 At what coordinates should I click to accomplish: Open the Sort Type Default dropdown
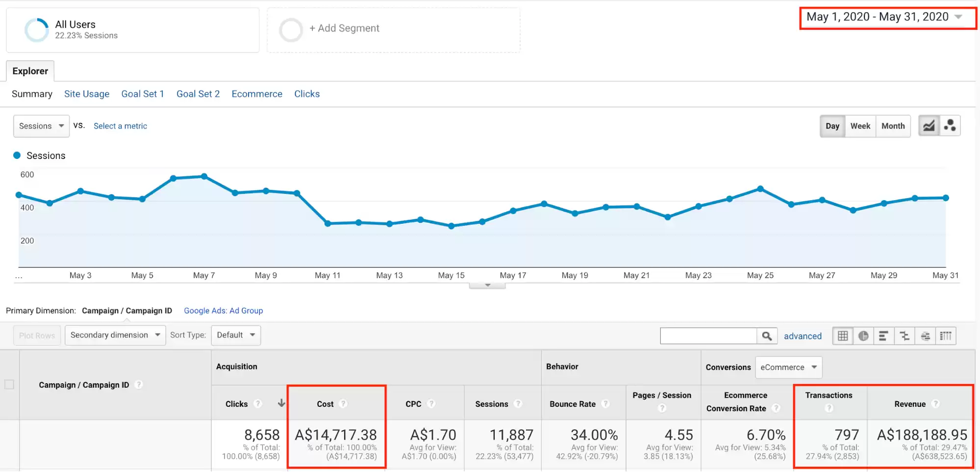click(236, 335)
